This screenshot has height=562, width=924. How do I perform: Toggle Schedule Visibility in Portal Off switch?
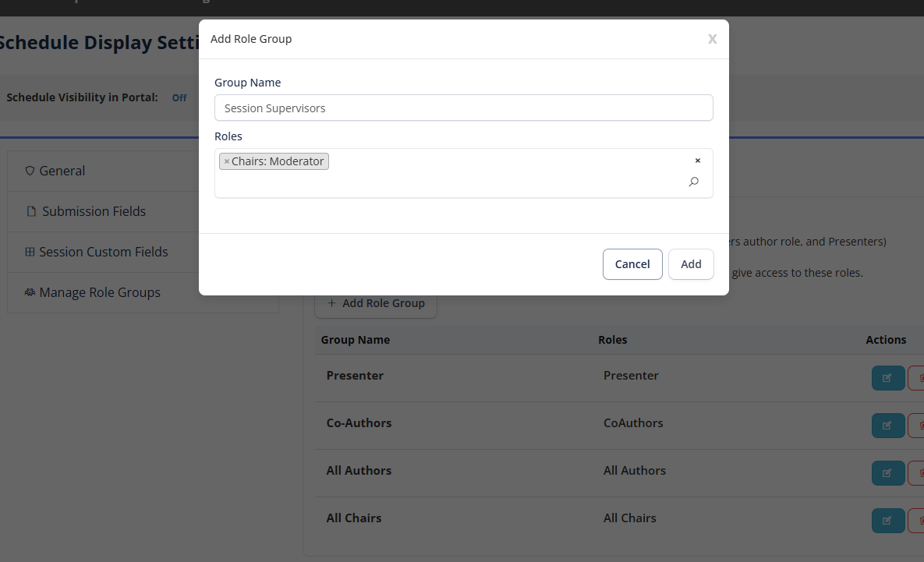(x=179, y=98)
